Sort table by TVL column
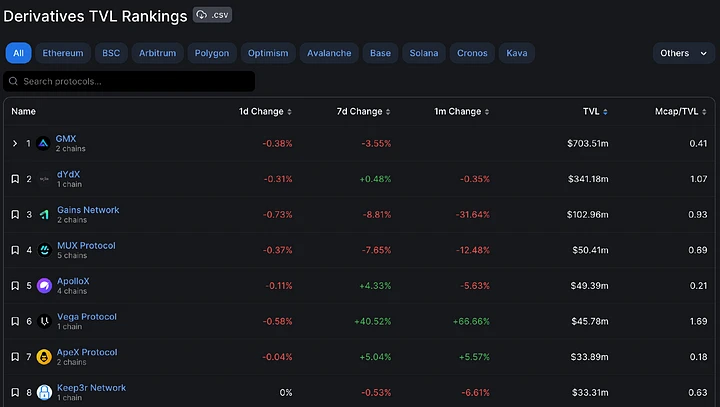720x407 pixels. pyautogui.click(x=595, y=112)
